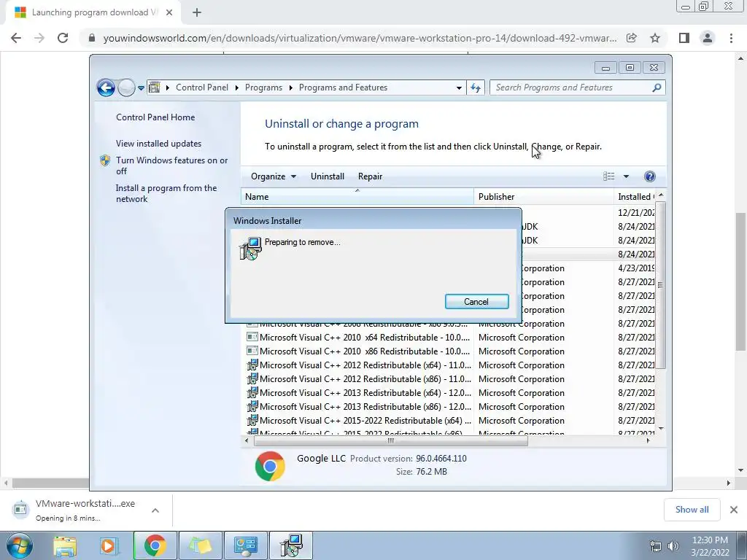Open the Chrome side panel icon
Viewport: 747px width, 560px height.
pyautogui.click(x=684, y=38)
